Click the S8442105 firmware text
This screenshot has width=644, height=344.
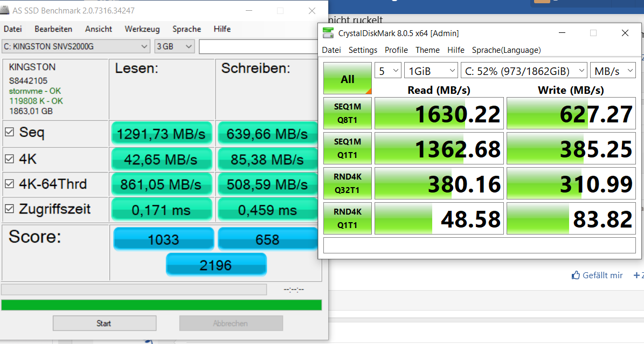point(28,80)
